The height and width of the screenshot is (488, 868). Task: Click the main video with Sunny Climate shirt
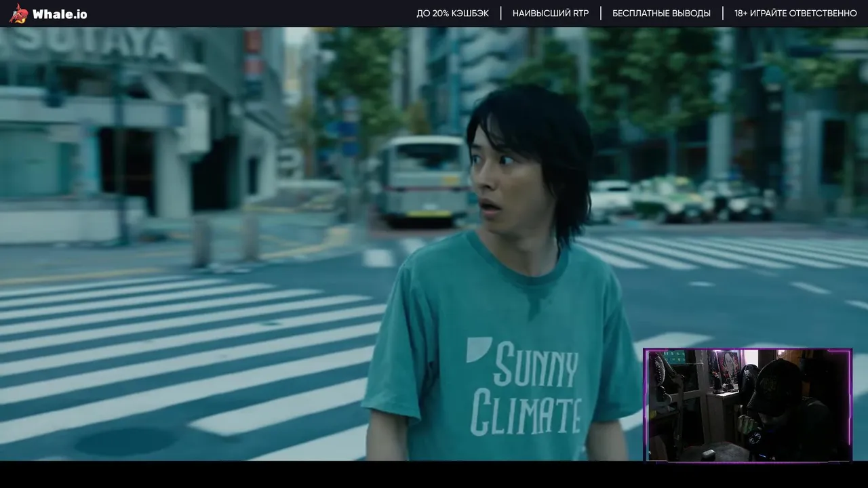434,244
